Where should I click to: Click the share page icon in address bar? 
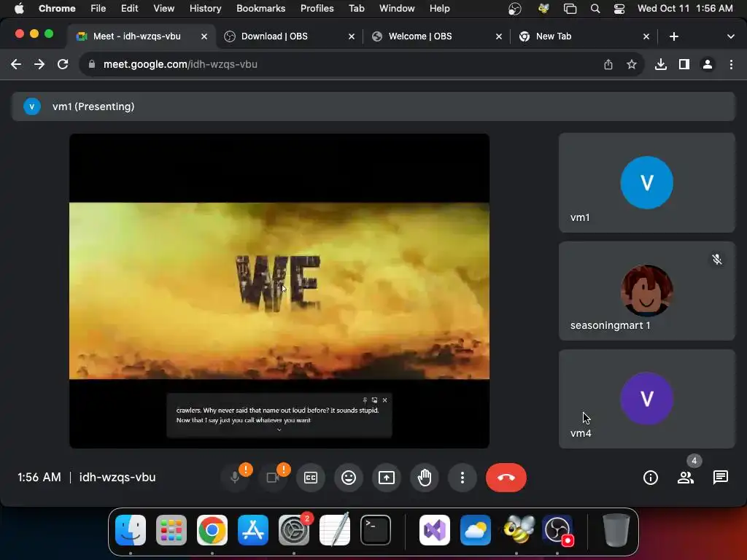608,64
